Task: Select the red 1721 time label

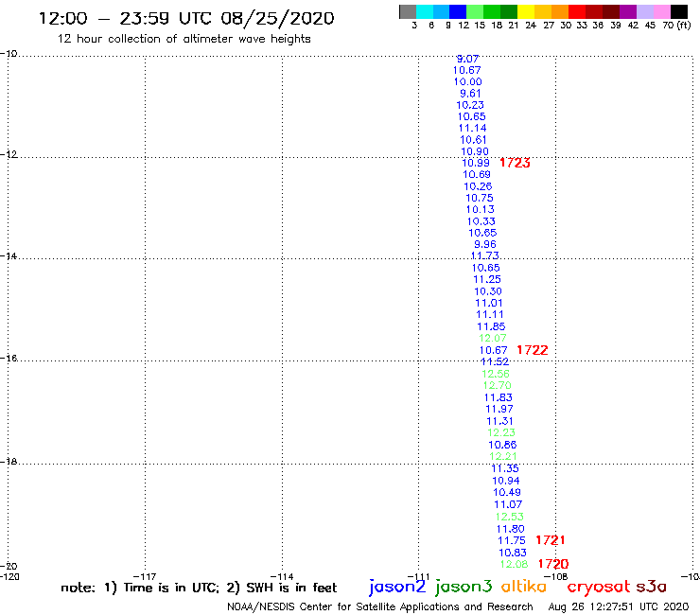Action: [x=550, y=540]
